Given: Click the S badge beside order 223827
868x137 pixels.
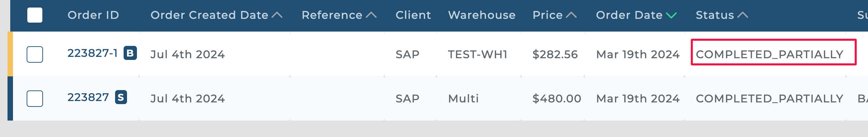Looking at the screenshot, I should (x=121, y=97).
